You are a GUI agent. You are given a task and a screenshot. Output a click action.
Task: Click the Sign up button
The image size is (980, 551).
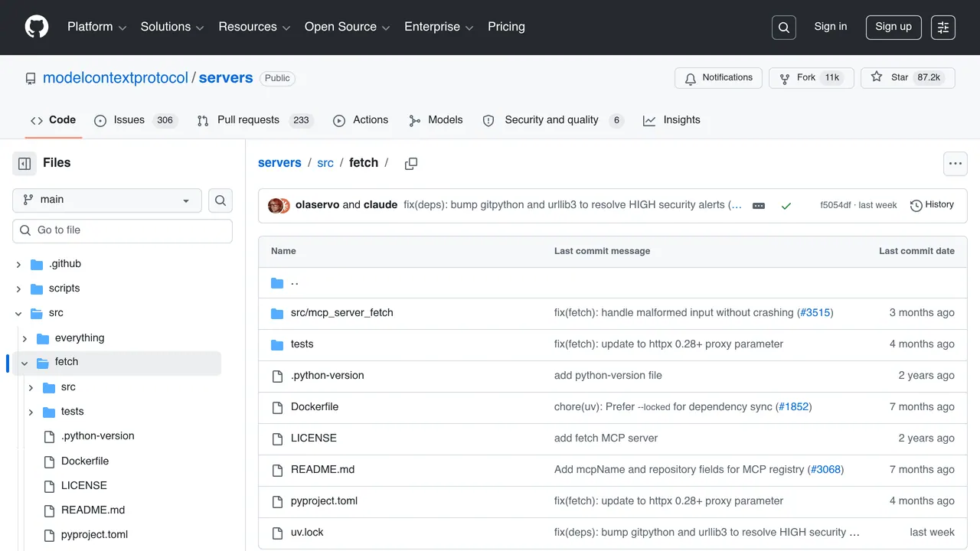(x=893, y=27)
